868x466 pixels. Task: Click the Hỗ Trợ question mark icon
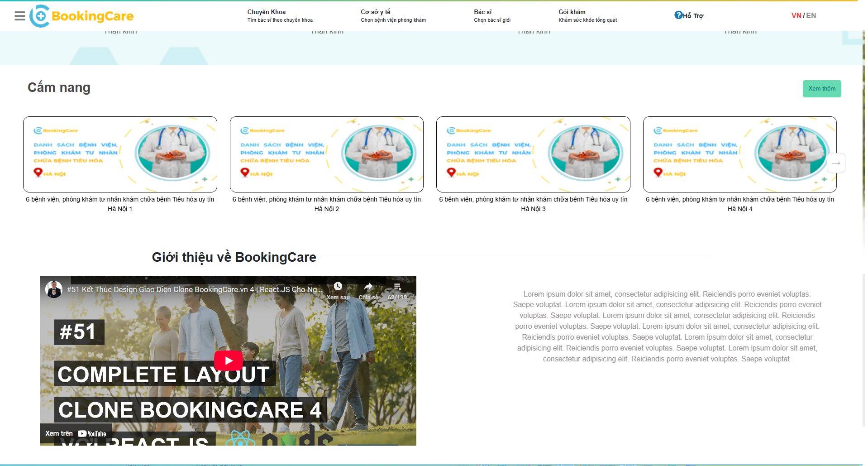pos(678,15)
